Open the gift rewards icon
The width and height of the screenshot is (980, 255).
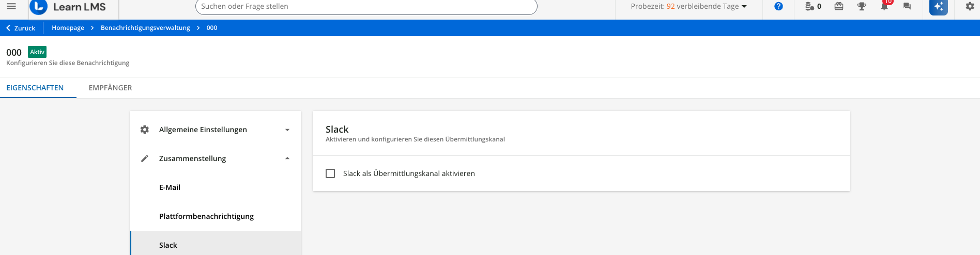point(839,7)
